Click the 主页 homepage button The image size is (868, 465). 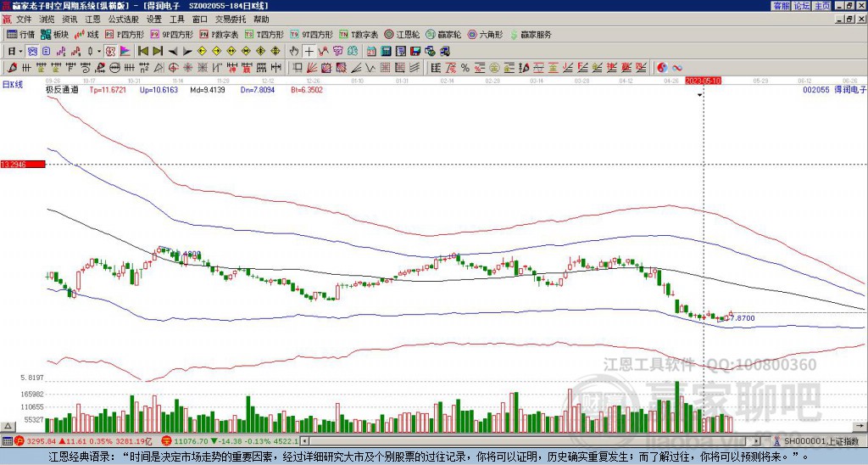[822, 6]
